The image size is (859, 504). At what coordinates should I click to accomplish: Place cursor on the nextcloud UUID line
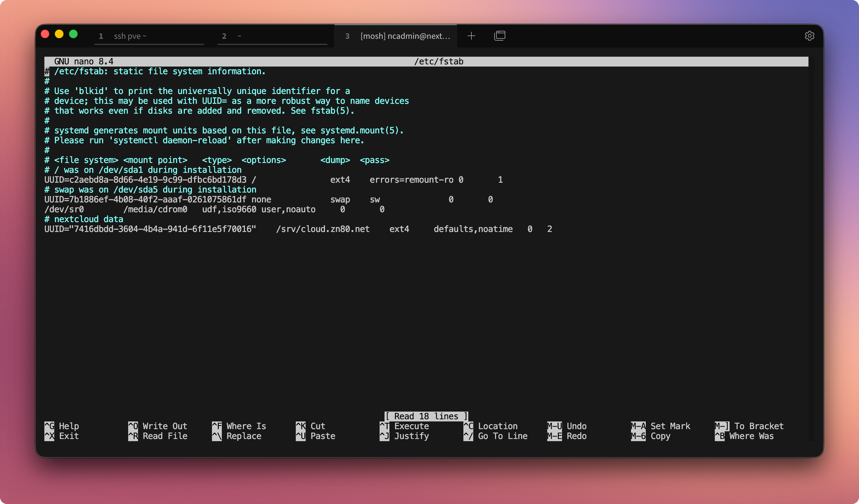point(150,229)
